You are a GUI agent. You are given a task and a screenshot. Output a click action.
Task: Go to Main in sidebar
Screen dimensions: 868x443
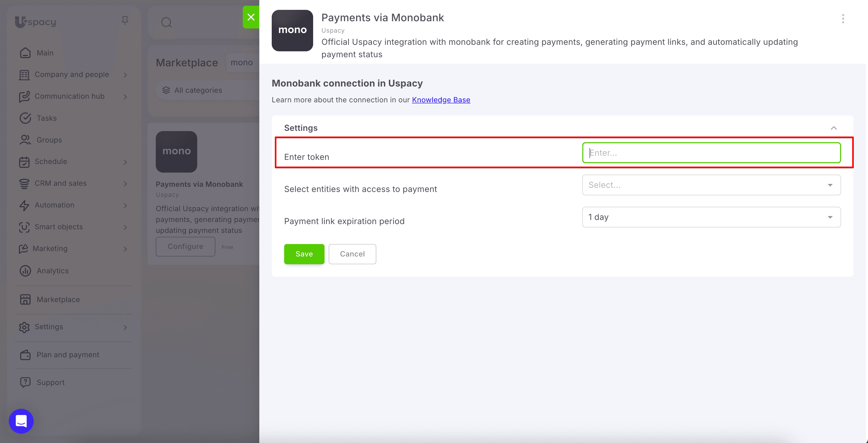click(45, 53)
